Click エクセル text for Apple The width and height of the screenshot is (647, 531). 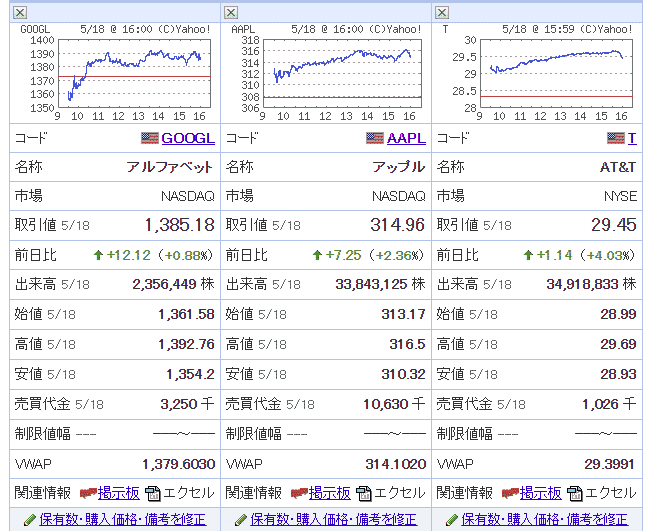(x=400, y=493)
